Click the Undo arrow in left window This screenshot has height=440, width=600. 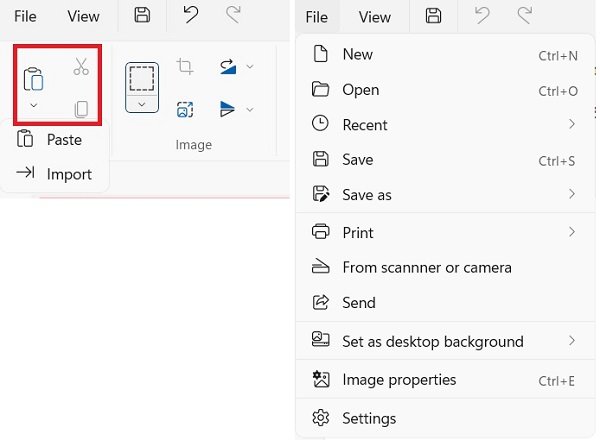click(x=191, y=15)
